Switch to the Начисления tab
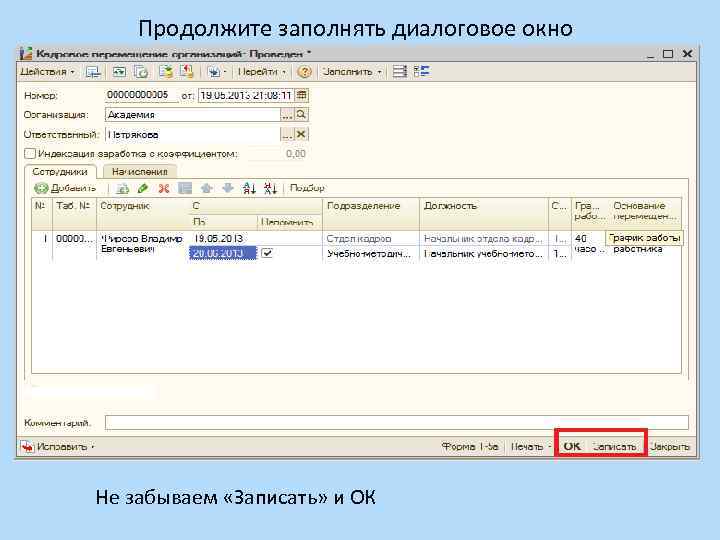The height and width of the screenshot is (540, 720). pyautogui.click(x=140, y=172)
